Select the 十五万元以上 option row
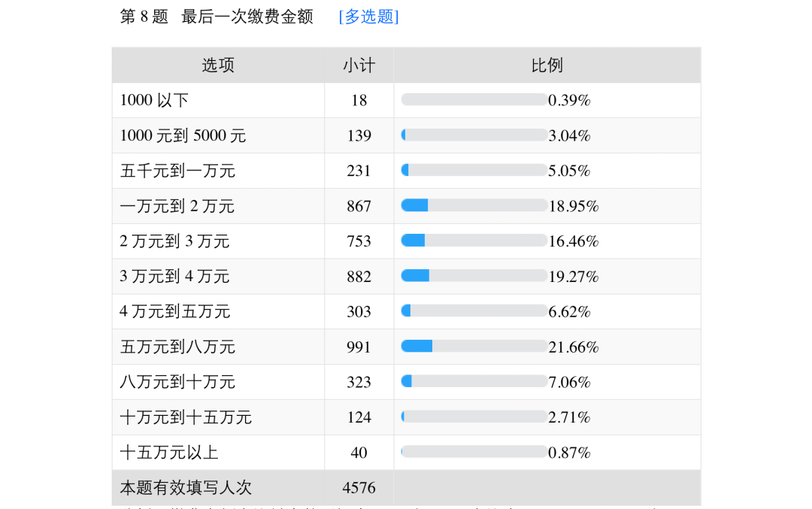The image size is (812, 509). pyautogui.click(x=406, y=453)
